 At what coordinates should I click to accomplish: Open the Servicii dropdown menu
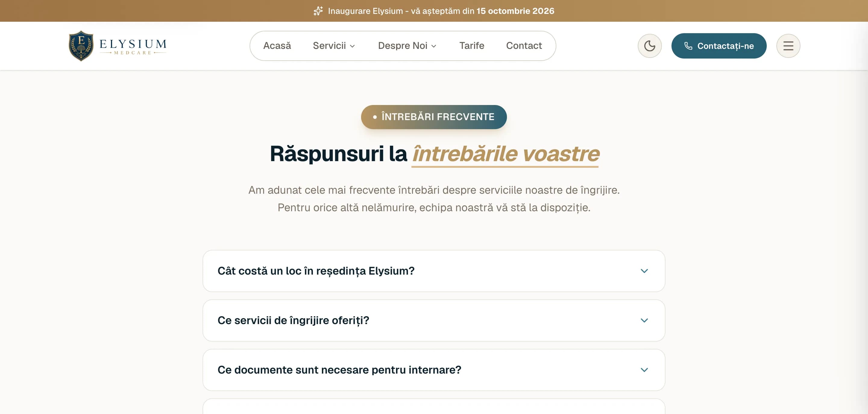click(x=334, y=46)
